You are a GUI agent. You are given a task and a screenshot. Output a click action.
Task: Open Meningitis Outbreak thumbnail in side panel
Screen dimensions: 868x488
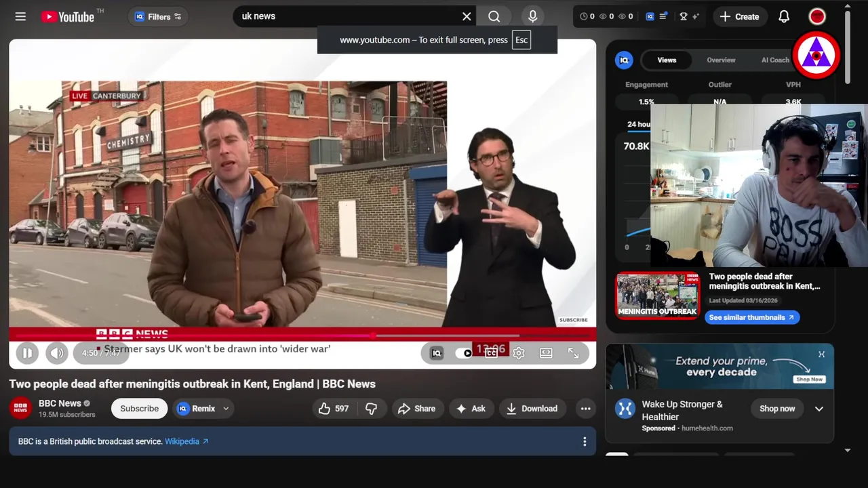pos(657,296)
